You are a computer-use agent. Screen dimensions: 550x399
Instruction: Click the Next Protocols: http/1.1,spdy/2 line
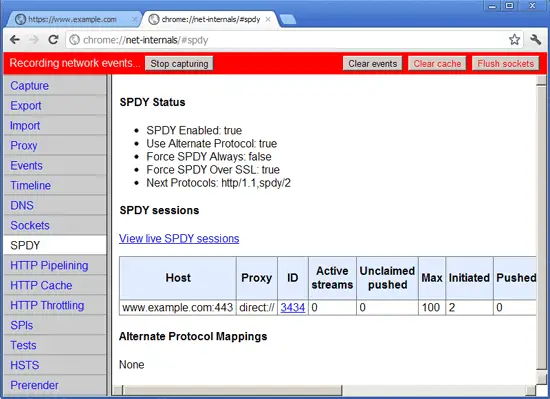click(219, 183)
